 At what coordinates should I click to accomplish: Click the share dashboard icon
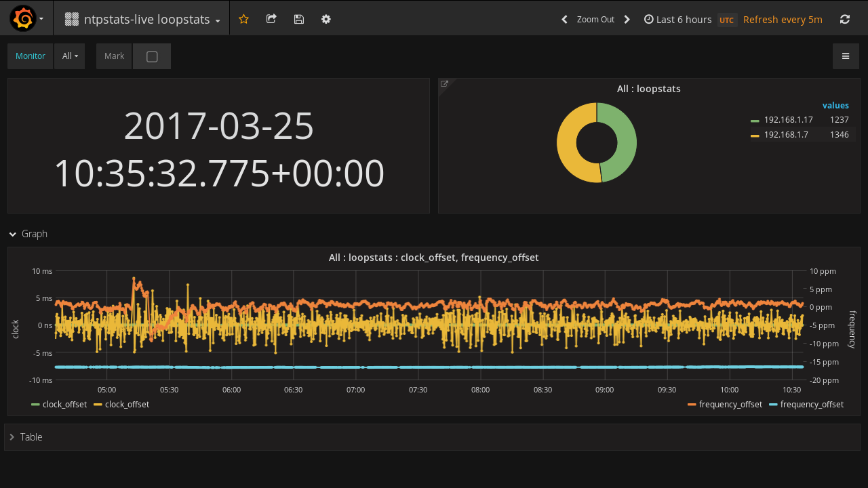tap(271, 19)
